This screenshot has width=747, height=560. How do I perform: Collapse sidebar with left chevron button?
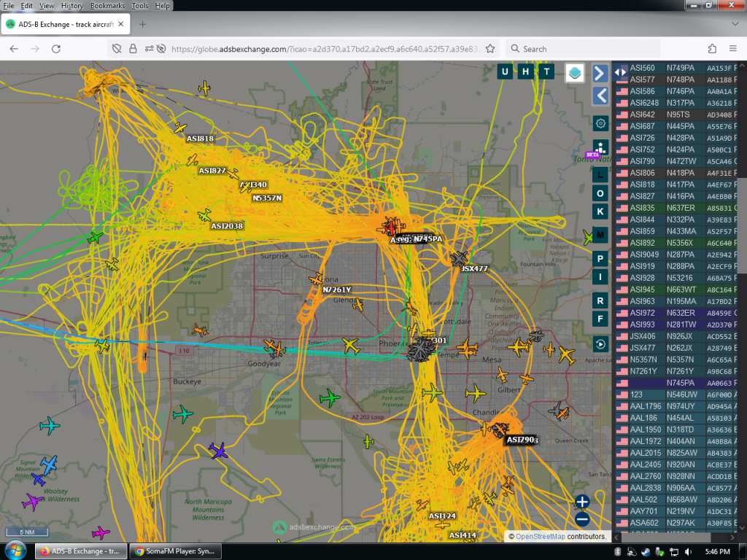point(600,96)
